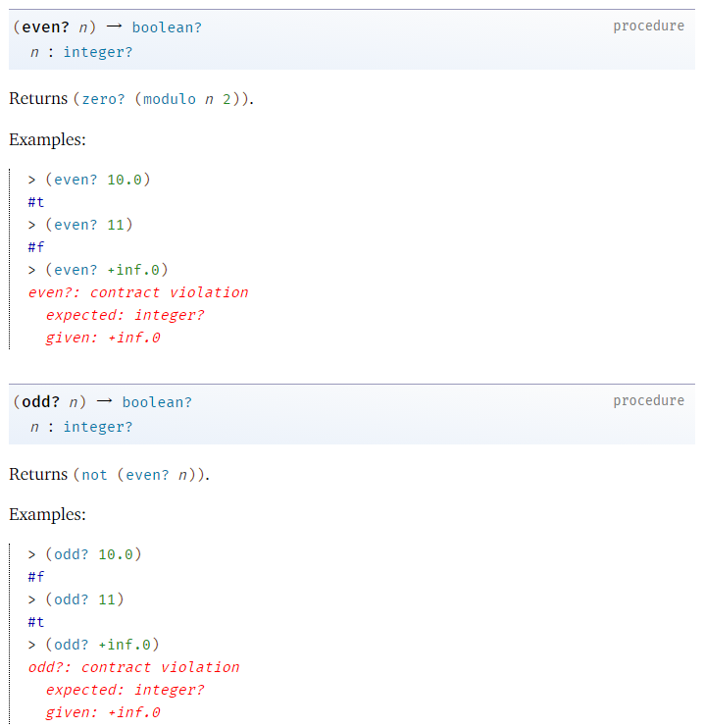Click odd? link in +inf.0 example
This screenshot has height=728, width=704.
pos(71,645)
